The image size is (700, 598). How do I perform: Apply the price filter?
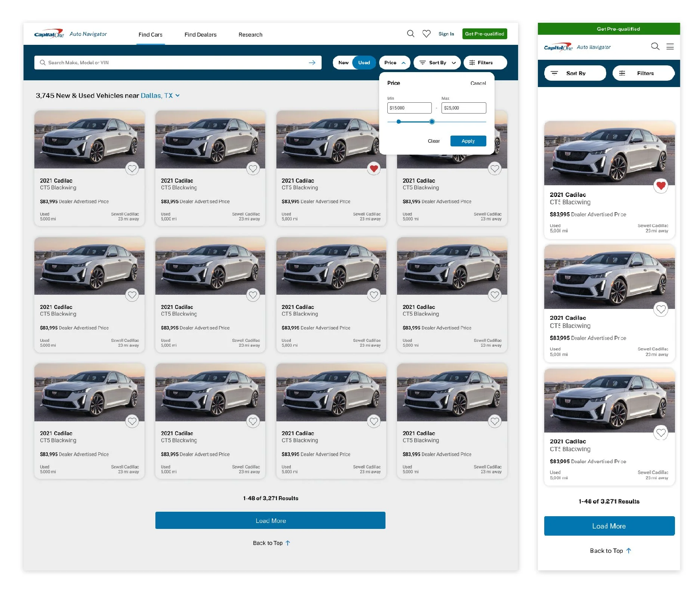[468, 141]
